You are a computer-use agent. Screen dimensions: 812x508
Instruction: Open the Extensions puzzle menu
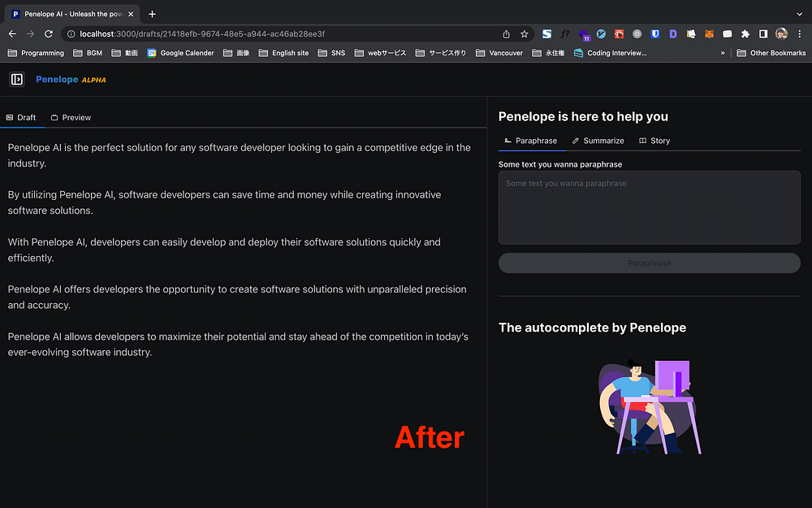point(745,33)
